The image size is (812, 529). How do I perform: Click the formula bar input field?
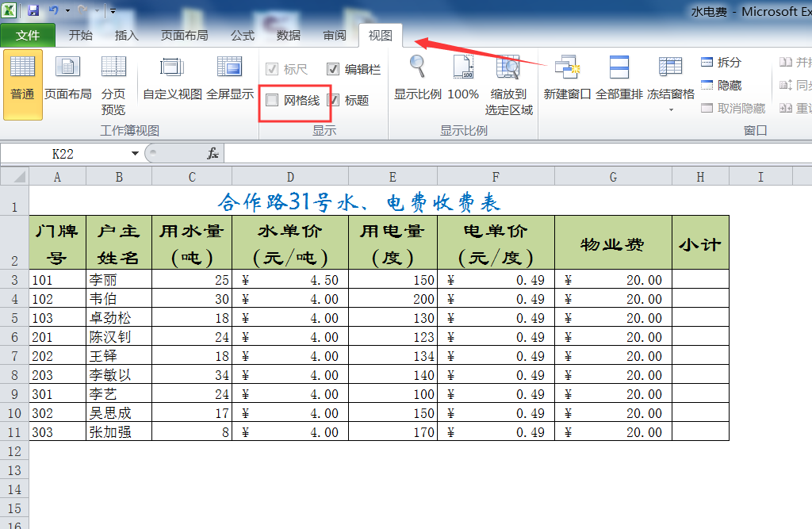click(x=515, y=153)
